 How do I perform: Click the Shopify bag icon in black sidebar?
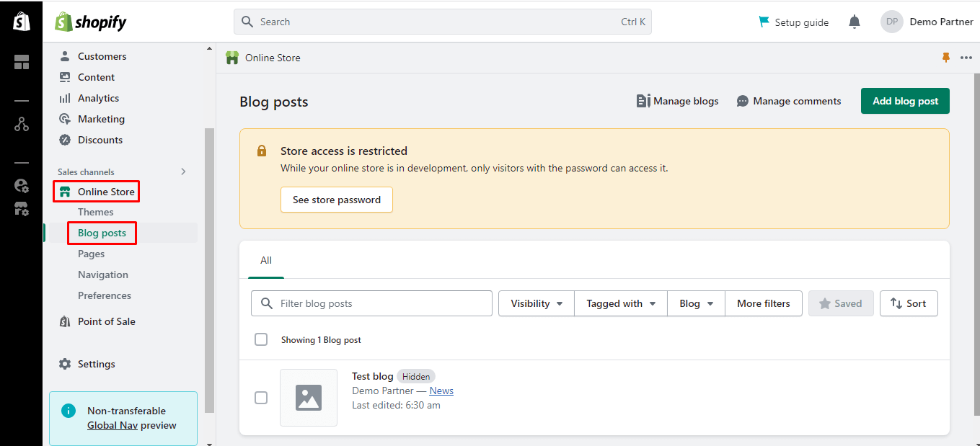[x=22, y=22]
